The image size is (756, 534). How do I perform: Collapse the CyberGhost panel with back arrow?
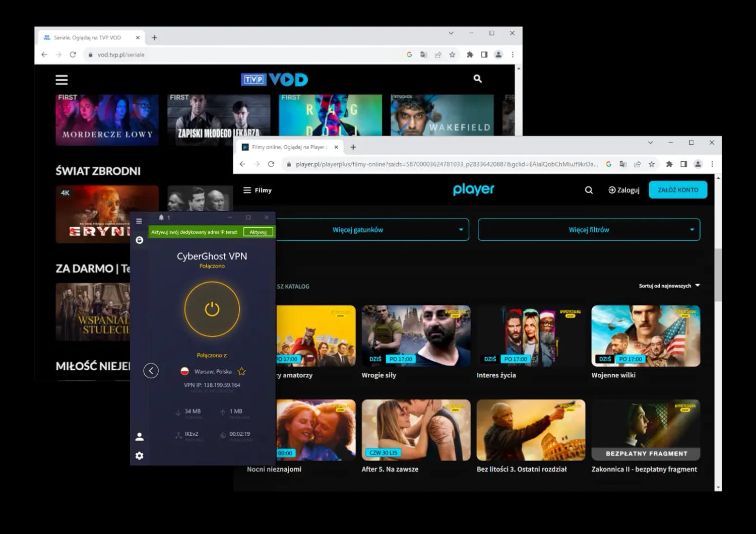pos(151,370)
